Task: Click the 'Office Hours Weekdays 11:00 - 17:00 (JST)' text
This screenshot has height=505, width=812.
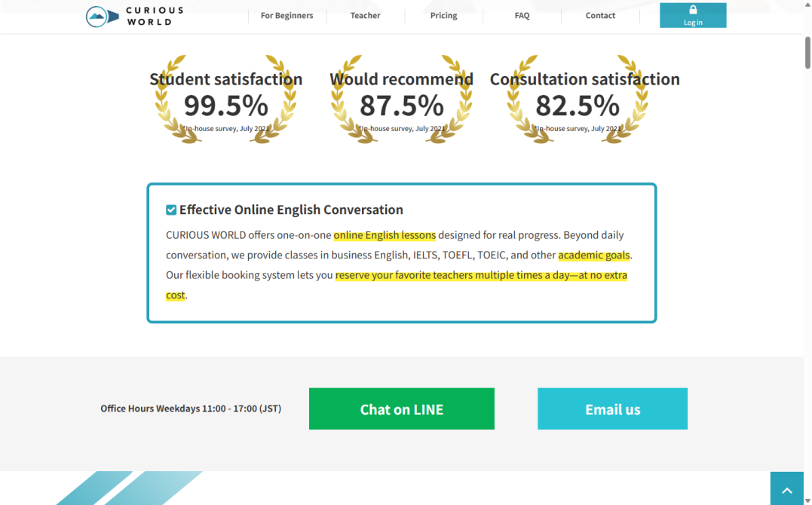Action: 191,409
